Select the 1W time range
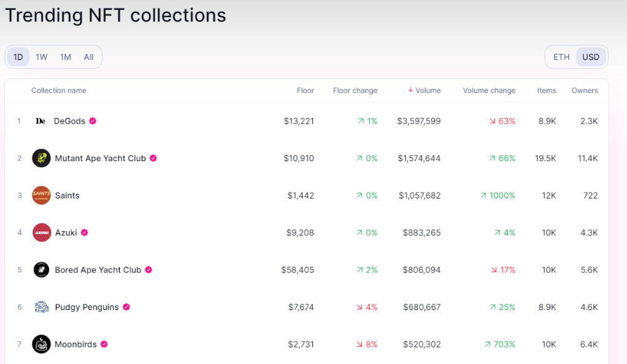 pyautogui.click(x=41, y=57)
